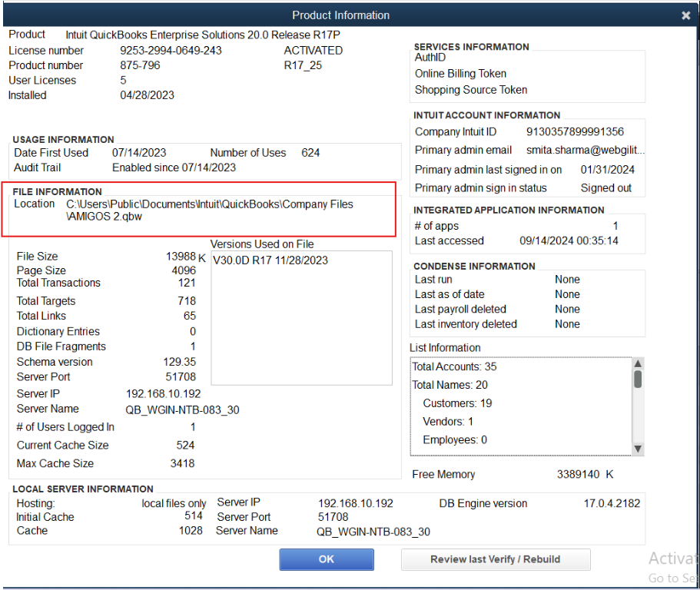Close the Product Information dialog

pos(685,15)
